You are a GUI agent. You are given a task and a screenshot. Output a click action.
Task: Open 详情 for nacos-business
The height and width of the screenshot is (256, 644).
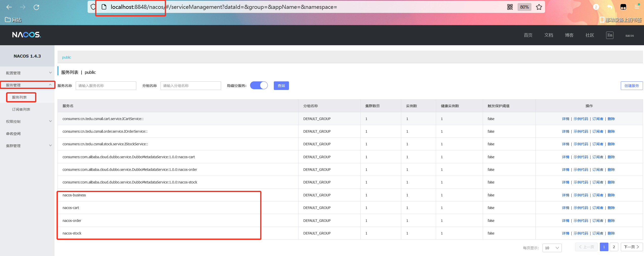(566, 195)
